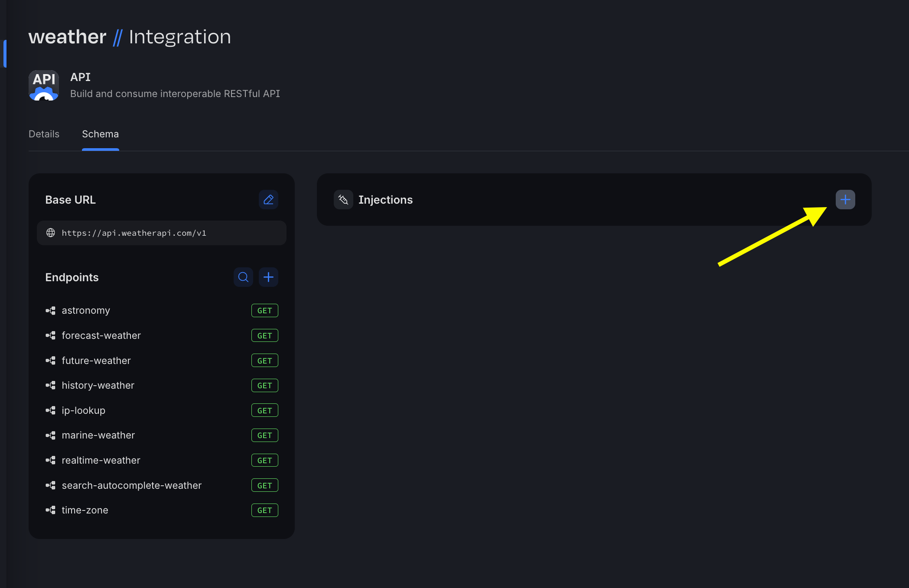Select the future-weather endpoint
Viewport: 909px width, 588px height.
96,361
